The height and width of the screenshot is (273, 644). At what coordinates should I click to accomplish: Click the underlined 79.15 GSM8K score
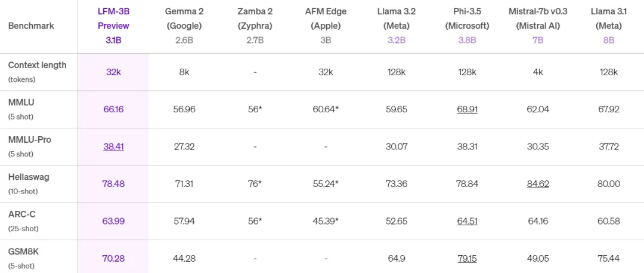(x=467, y=258)
